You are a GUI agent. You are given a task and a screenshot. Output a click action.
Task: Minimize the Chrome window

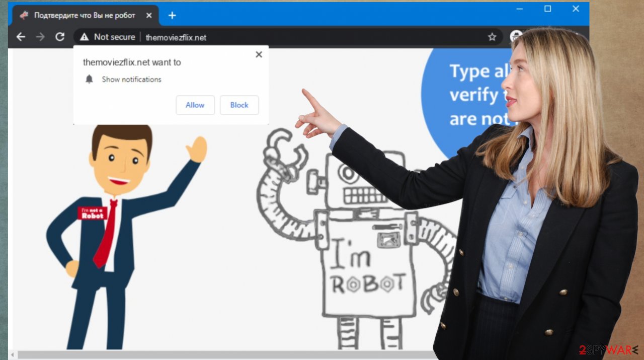click(x=519, y=9)
